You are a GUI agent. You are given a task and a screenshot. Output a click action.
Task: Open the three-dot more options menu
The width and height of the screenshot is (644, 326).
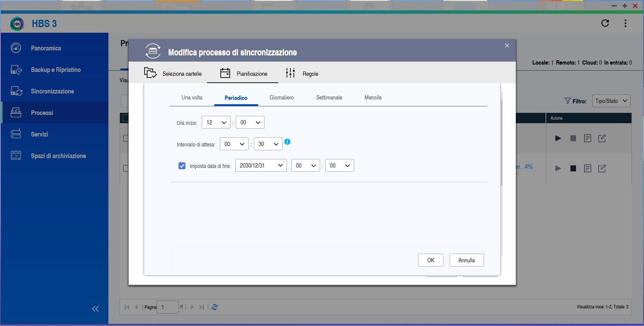coord(625,23)
